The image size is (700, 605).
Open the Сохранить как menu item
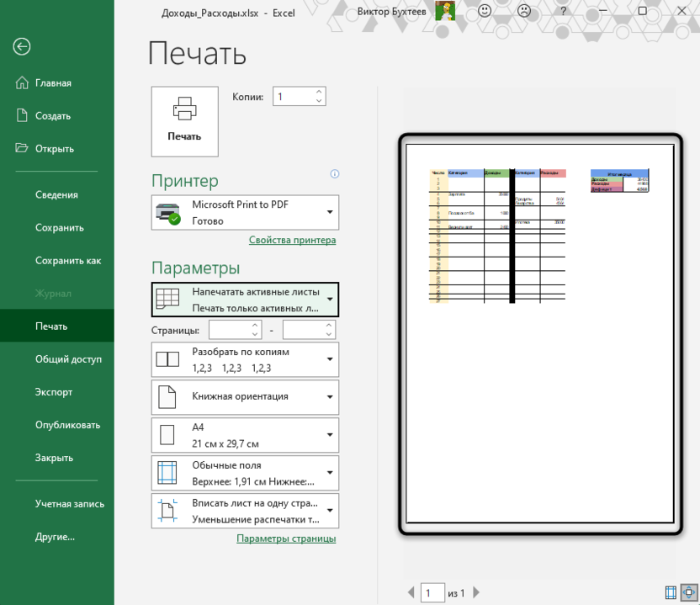point(67,260)
